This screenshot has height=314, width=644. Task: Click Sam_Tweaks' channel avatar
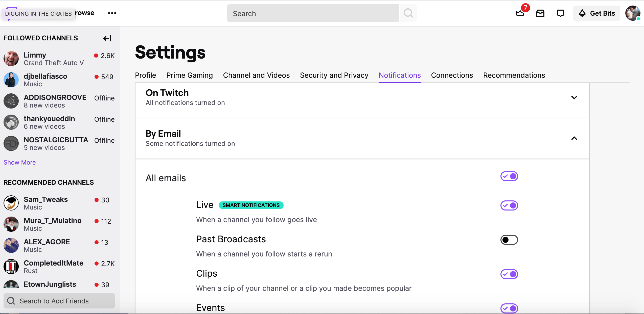coord(11,203)
